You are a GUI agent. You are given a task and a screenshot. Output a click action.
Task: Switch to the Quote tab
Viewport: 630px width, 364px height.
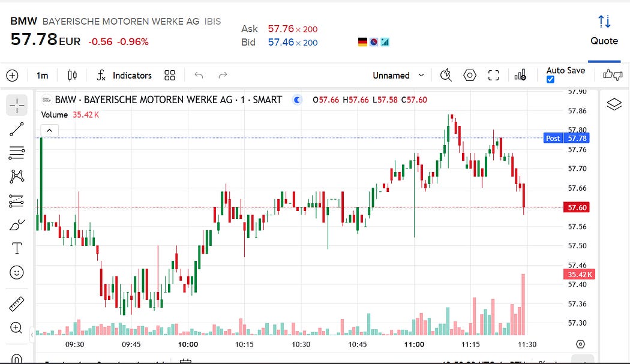coord(604,31)
